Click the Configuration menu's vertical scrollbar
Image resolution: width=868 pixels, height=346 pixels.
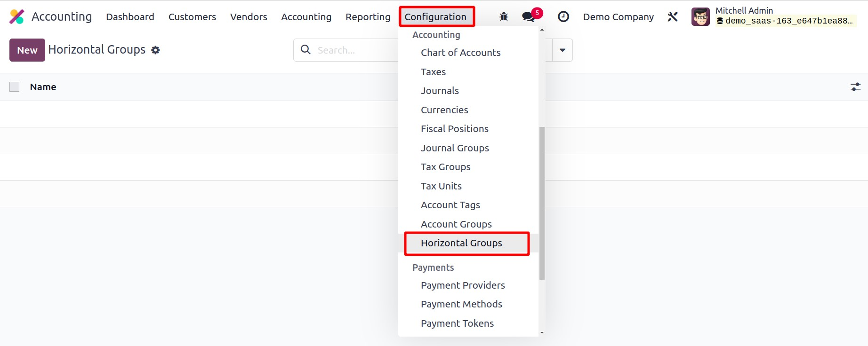tap(542, 202)
